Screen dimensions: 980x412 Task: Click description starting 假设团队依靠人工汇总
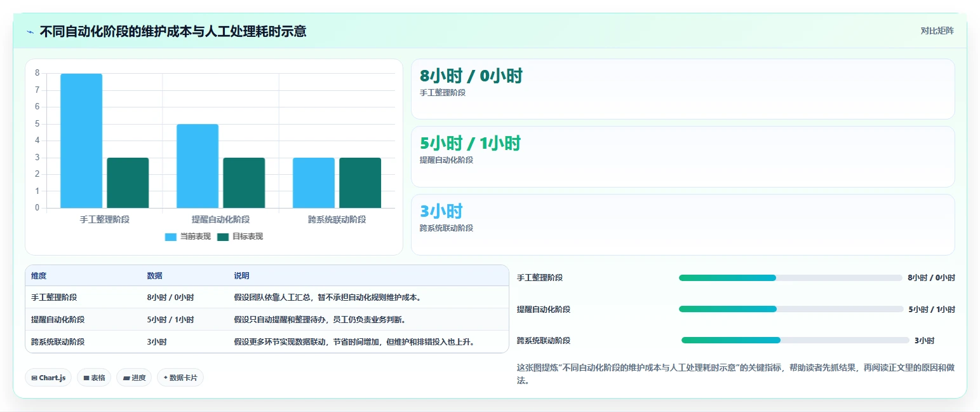328,298
